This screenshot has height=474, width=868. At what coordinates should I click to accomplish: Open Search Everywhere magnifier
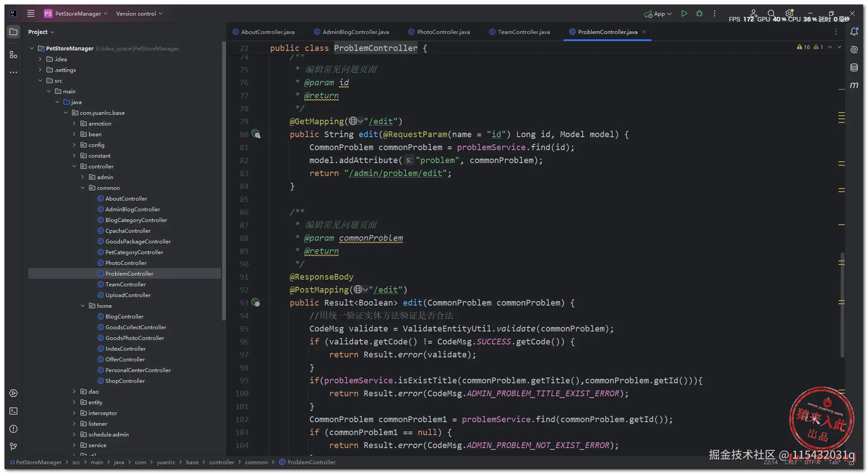click(x=771, y=13)
